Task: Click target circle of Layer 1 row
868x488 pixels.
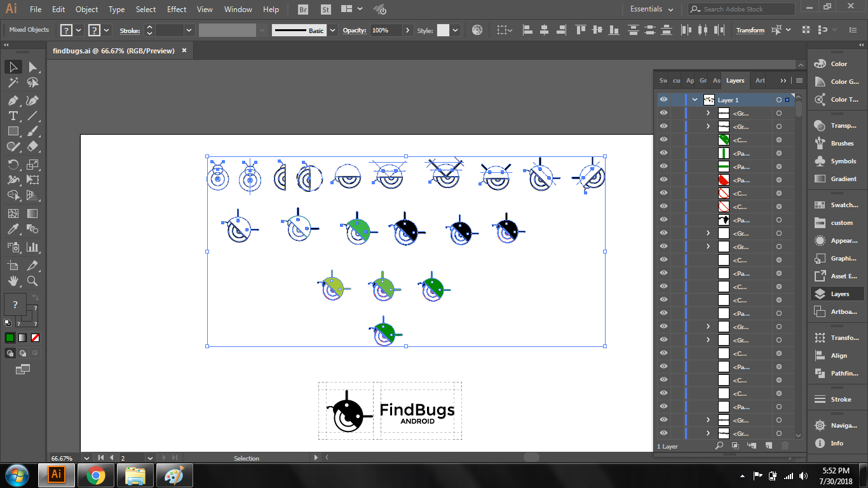Action: (778, 100)
